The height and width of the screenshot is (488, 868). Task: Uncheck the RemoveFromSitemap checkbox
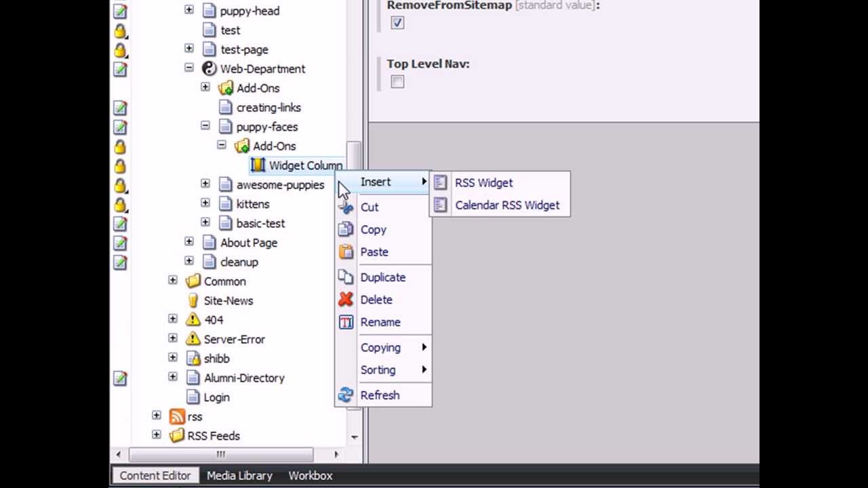(x=397, y=23)
